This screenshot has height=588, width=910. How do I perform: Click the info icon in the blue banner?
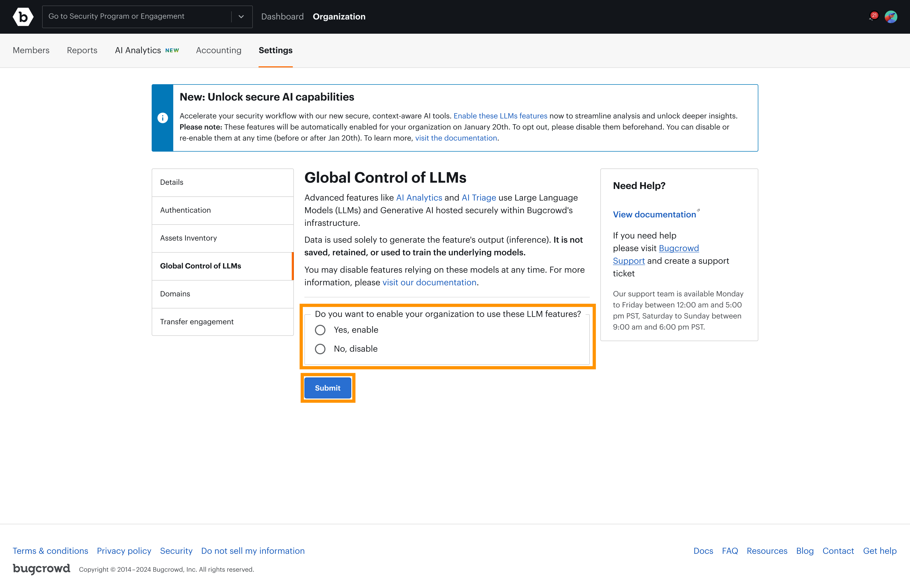(x=163, y=118)
